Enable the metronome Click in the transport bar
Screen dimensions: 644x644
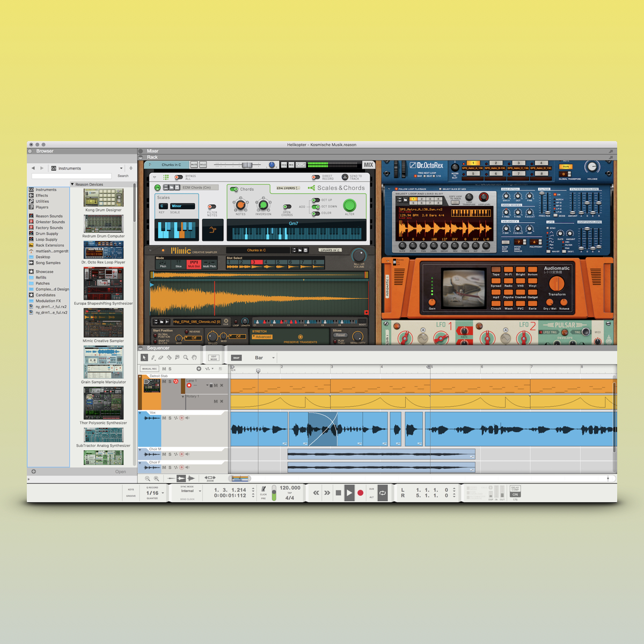(x=263, y=489)
